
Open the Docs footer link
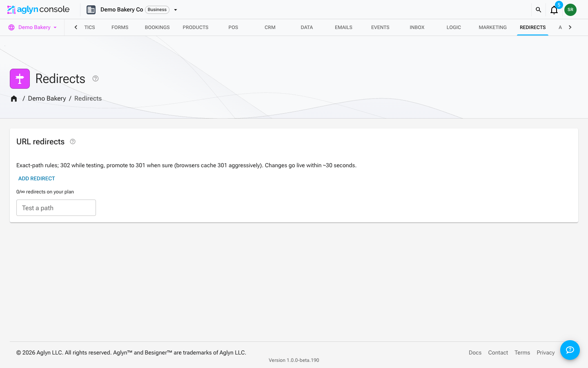click(x=475, y=352)
